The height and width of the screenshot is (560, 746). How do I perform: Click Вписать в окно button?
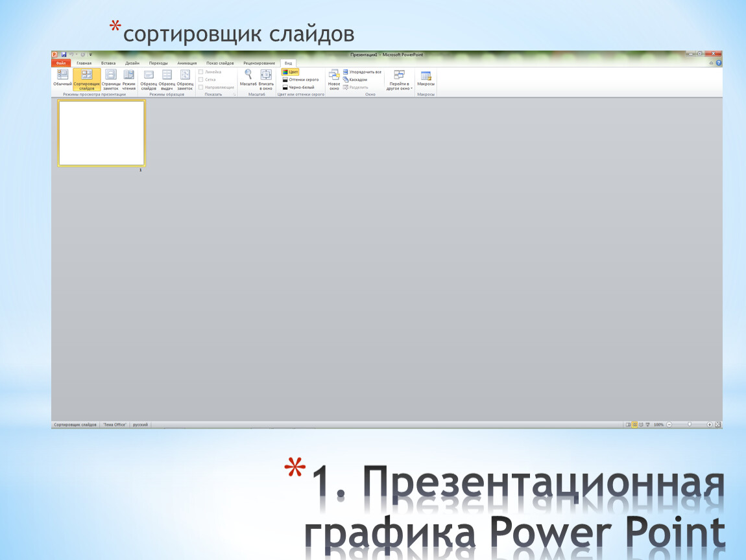click(x=266, y=79)
